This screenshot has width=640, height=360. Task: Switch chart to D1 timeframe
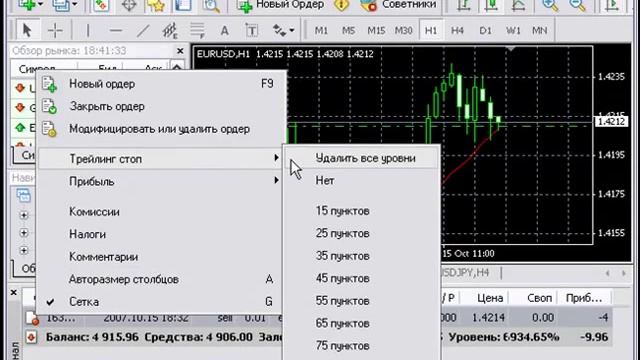[485, 30]
